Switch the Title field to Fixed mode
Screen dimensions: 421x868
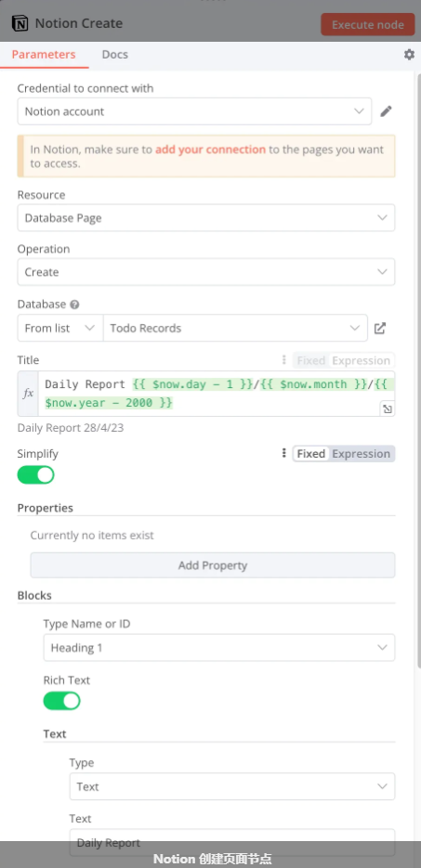point(310,361)
